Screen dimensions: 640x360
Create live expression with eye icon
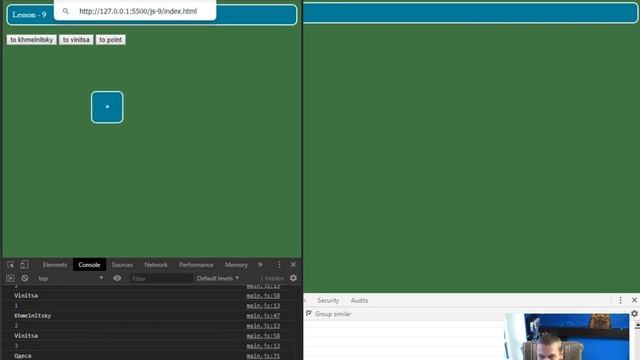117,278
